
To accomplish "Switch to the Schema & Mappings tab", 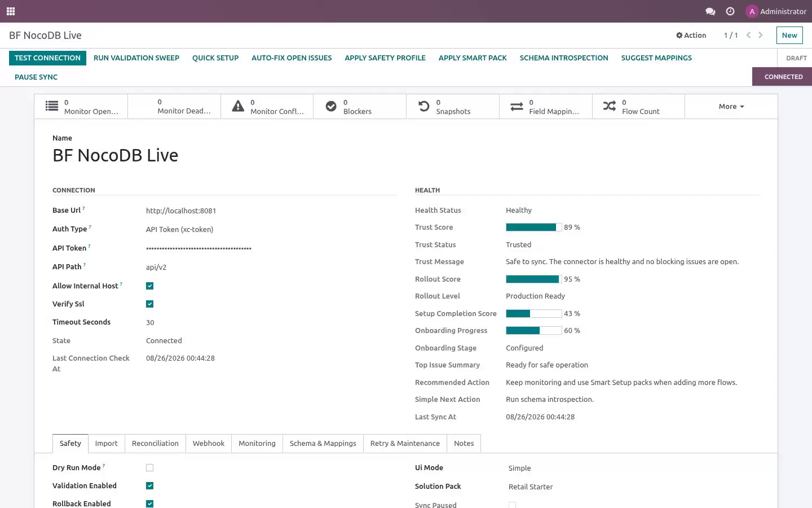I will (323, 444).
